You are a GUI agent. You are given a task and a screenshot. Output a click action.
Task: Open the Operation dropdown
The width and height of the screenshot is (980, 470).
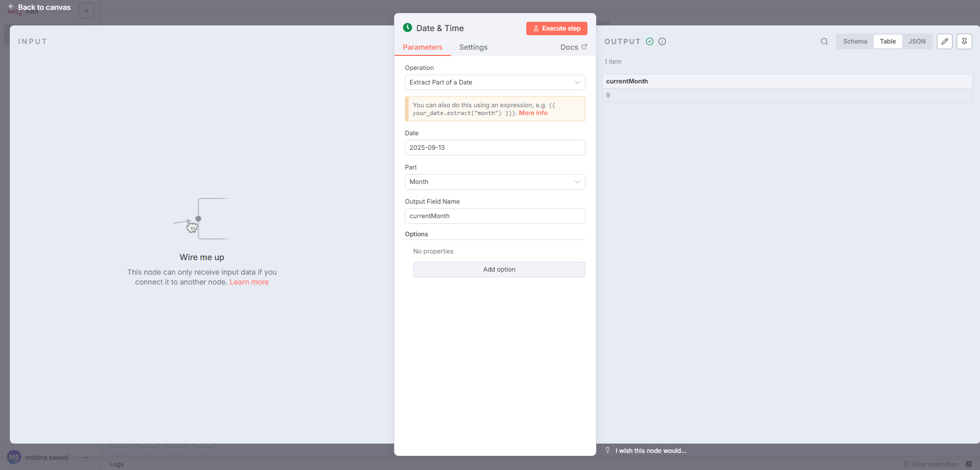point(495,82)
